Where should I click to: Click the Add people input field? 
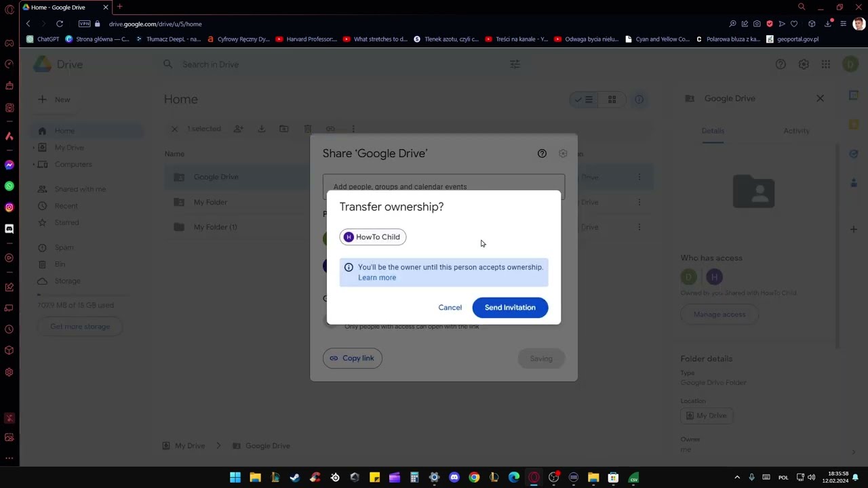[x=443, y=186]
